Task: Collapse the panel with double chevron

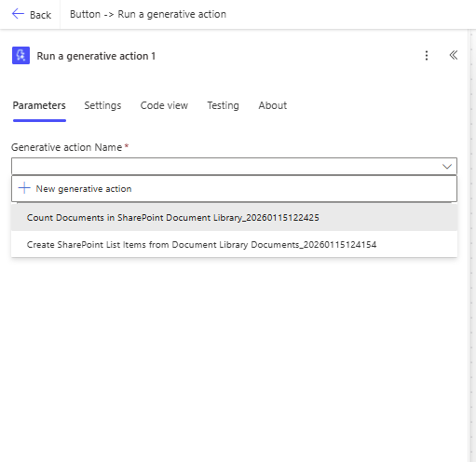Action: click(454, 55)
